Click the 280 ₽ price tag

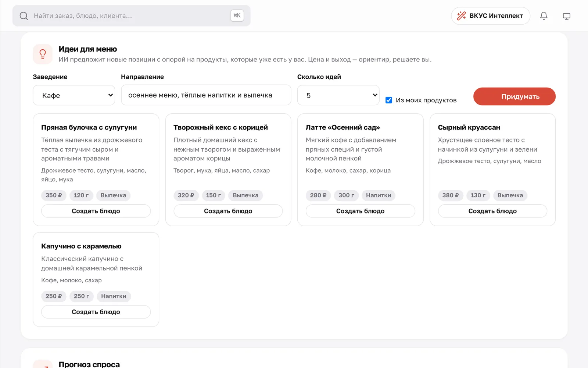point(318,195)
